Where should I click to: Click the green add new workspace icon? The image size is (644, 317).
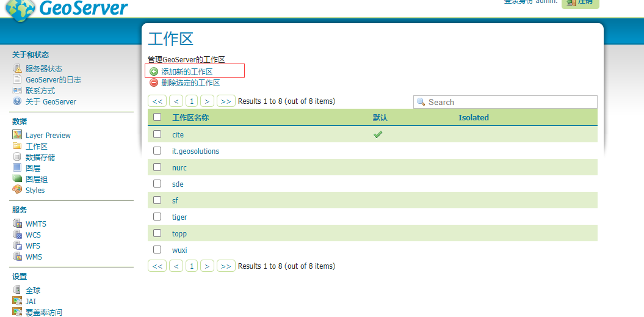[154, 71]
